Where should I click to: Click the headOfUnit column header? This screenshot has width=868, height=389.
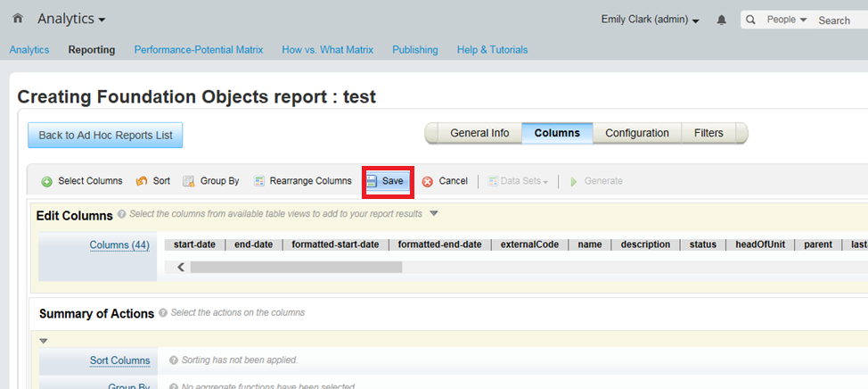point(760,244)
